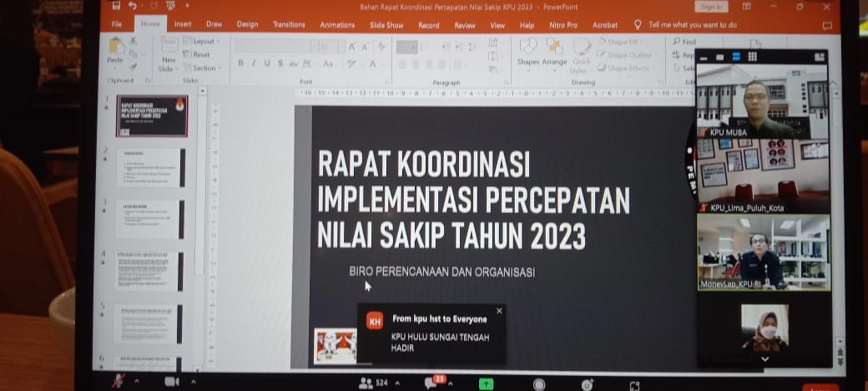Switch to the Transitions tab
Screen dimensions: 868x391
(289, 25)
